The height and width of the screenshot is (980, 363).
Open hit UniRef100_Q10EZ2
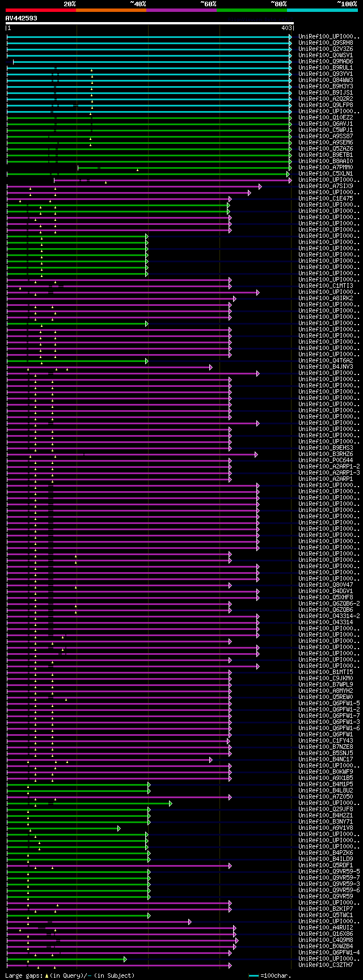click(326, 117)
